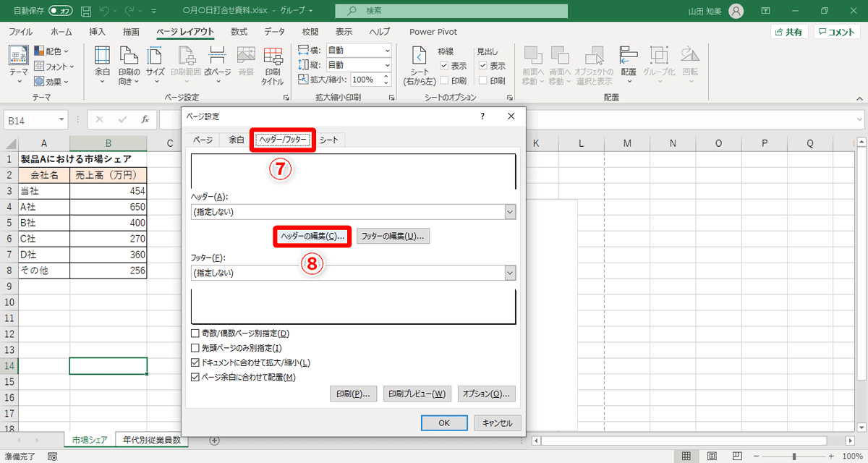Screen dimensions: 868x463
Task: Switch to the Page (ページ) dialog tab
Action: (x=203, y=140)
